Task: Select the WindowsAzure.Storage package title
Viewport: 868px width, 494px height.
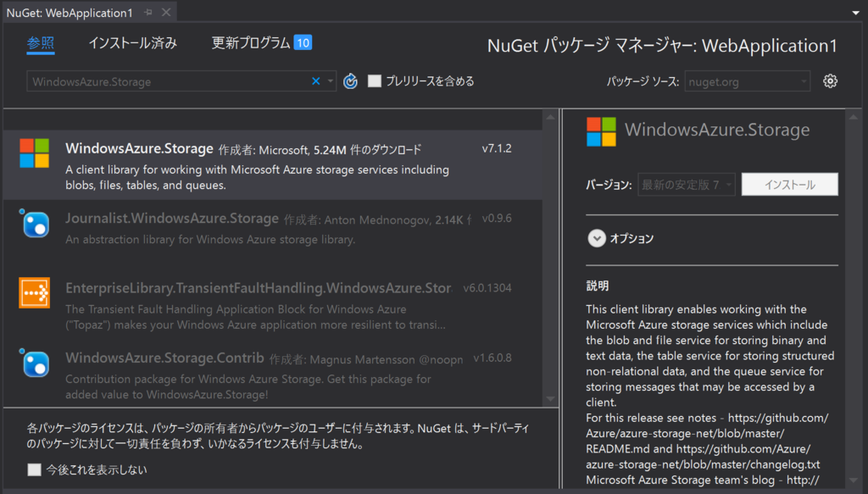Action: (139, 148)
